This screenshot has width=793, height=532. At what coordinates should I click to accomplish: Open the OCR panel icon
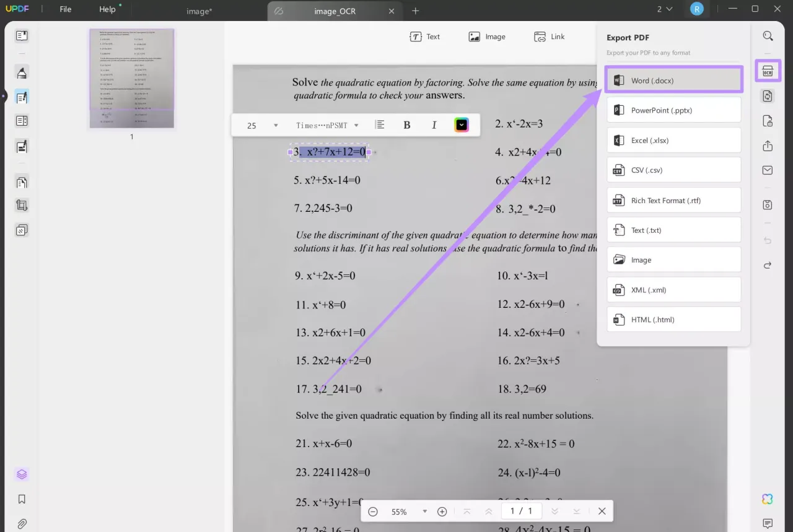point(768,71)
